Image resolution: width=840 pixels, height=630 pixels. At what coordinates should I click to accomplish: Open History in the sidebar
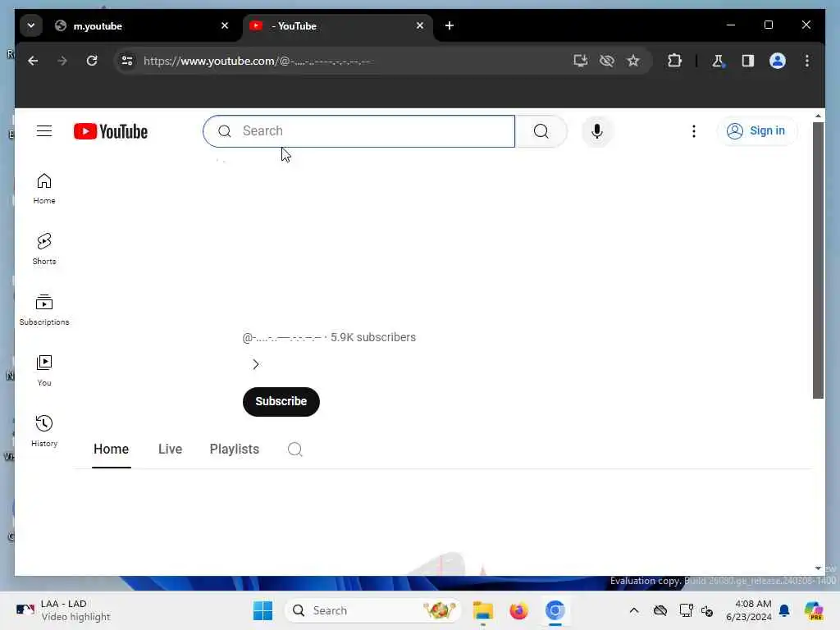pos(44,431)
